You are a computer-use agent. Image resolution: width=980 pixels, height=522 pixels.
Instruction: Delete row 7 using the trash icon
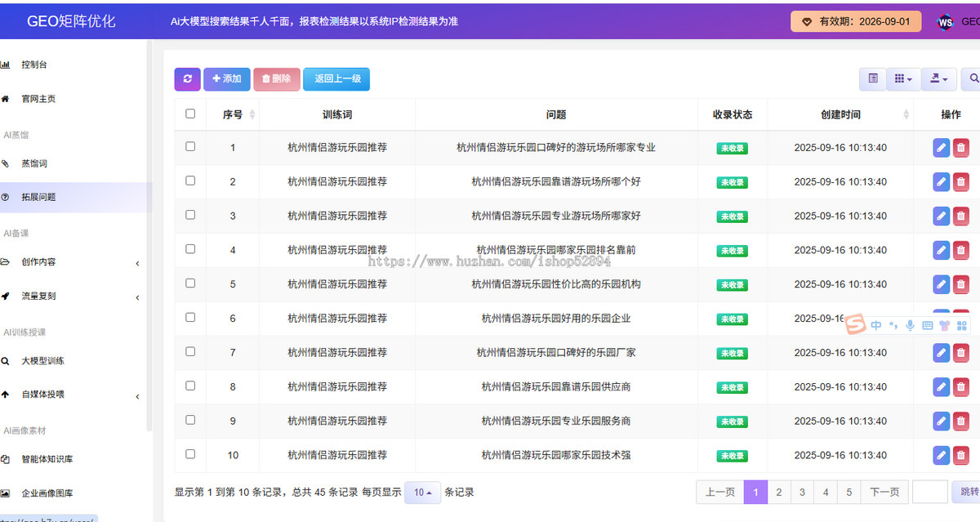pyautogui.click(x=961, y=353)
